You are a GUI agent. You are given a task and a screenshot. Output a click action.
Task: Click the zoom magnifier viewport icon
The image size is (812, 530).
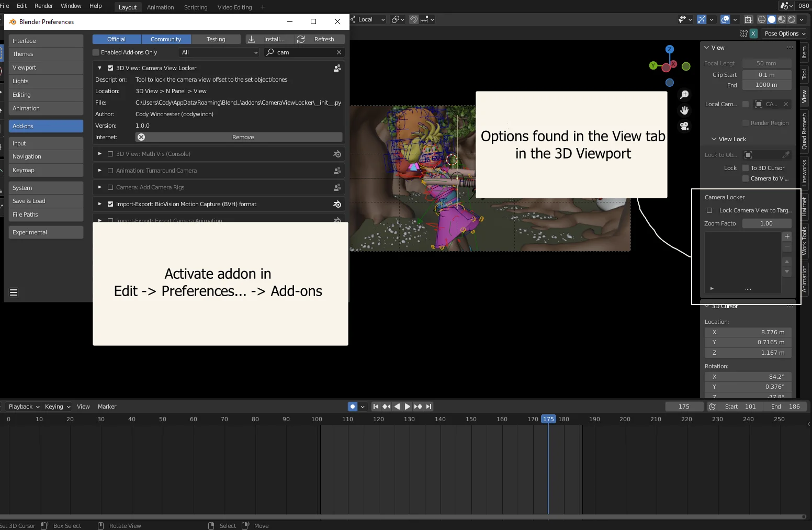pos(684,95)
